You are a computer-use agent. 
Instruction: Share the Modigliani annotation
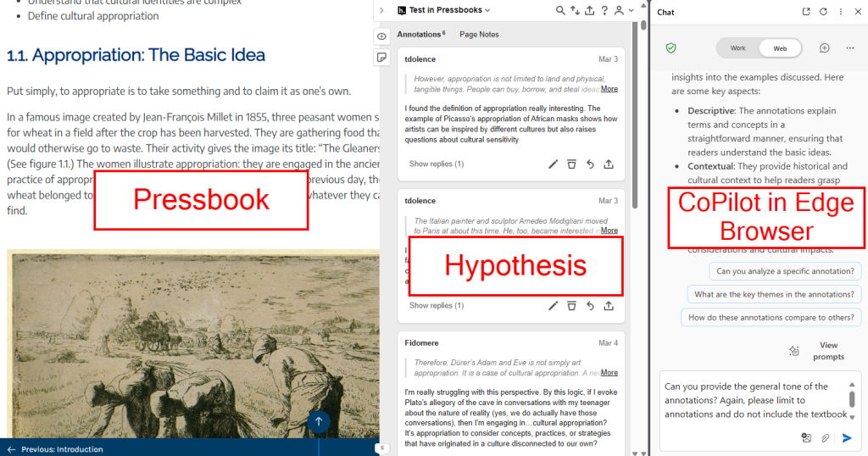609,306
